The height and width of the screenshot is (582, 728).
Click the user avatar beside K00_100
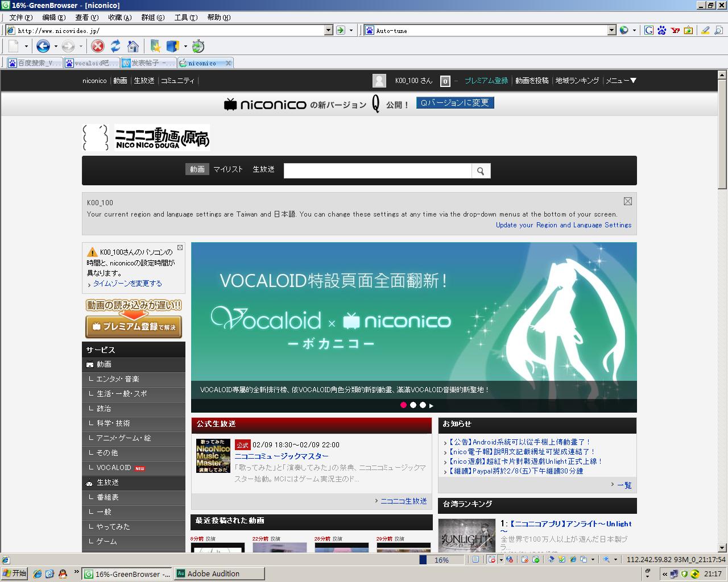(379, 81)
